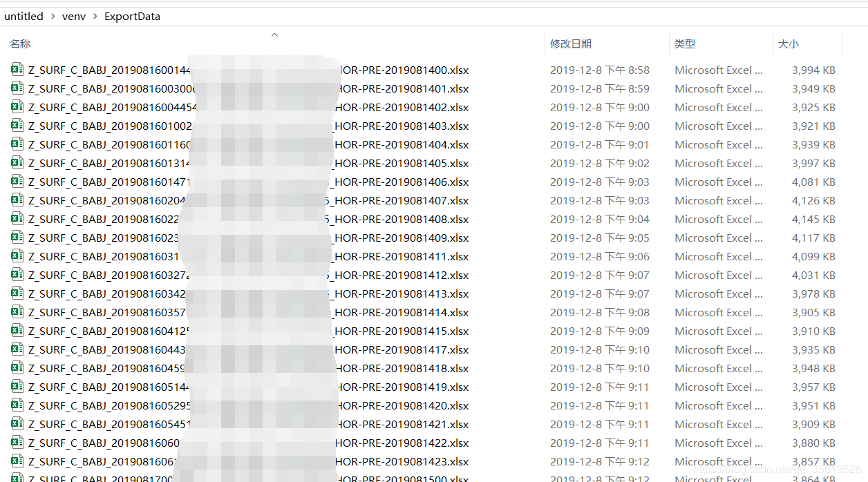The width and height of the screenshot is (868, 482).
Task: Expand the chevron after 'venv' in breadcrumb
Action: (95, 17)
